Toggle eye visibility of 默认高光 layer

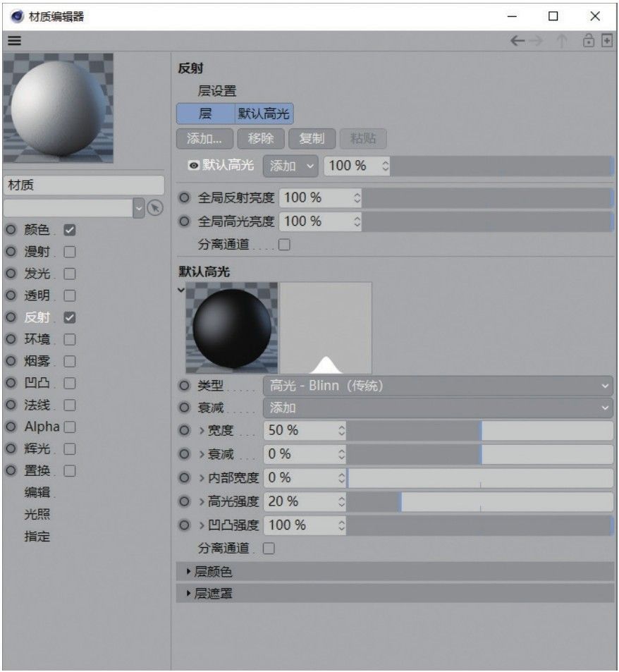click(194, 166)
